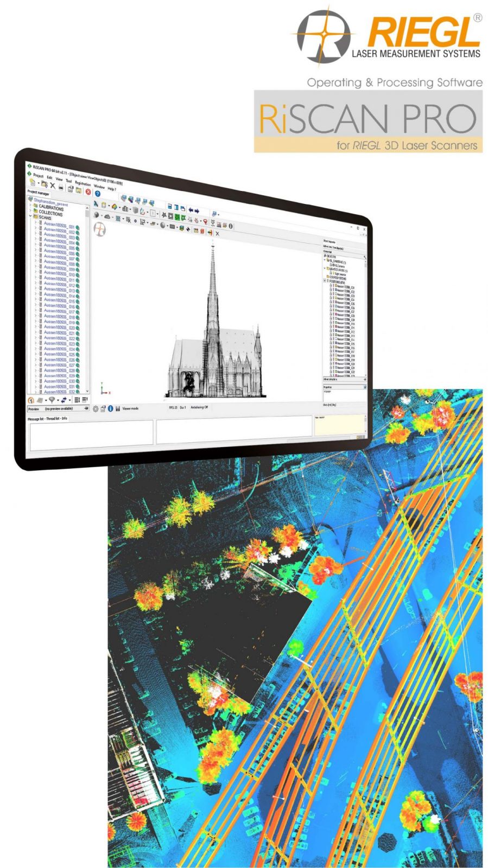Expand scan Aussen180506_020
The image size is (488, 868).
(x=36, y=327)
